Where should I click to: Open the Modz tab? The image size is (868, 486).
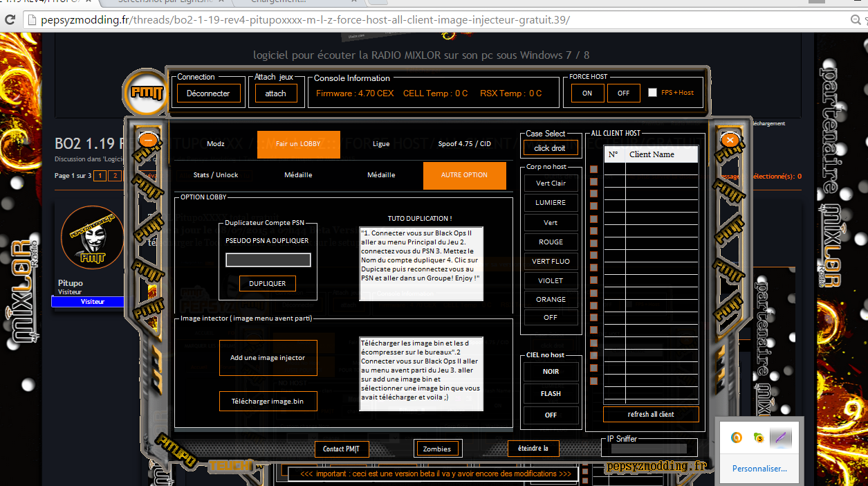coord(216,144)
